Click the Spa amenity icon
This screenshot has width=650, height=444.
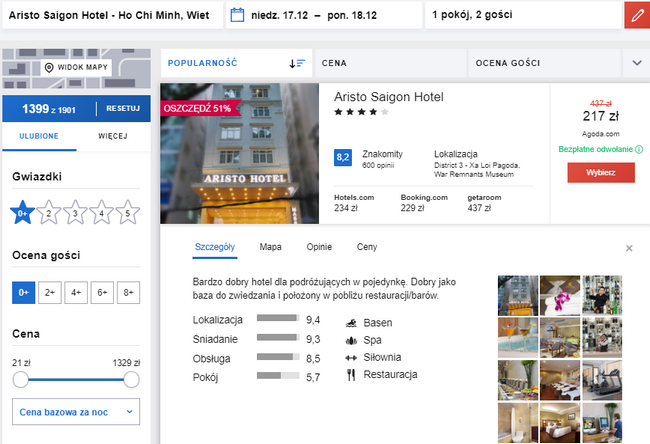click(351, 340)
